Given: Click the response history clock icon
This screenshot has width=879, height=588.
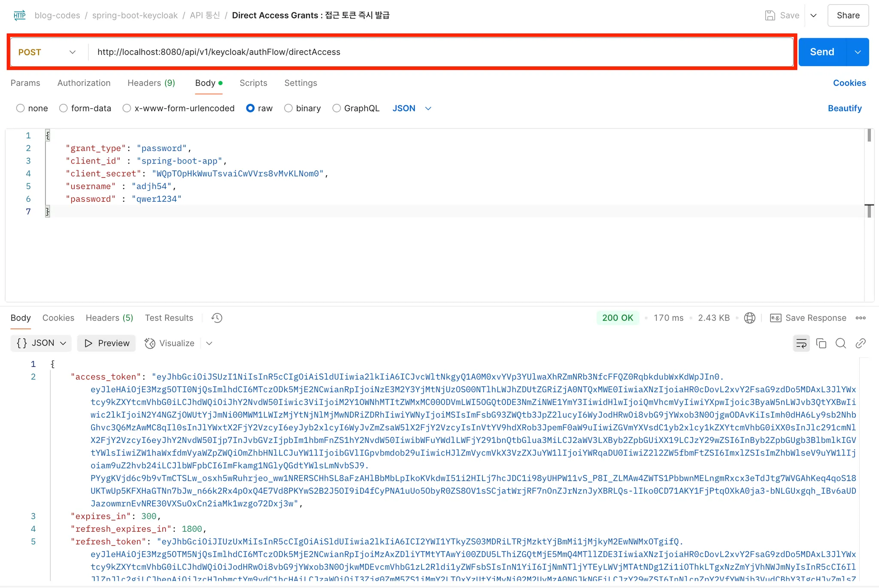Looking at the screenshot, I should pos(217,318).
